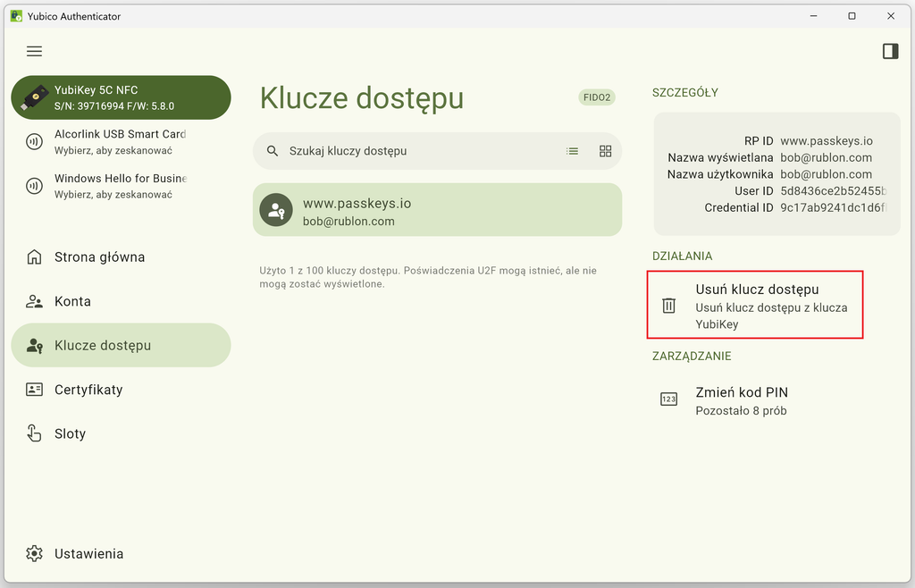This screenshot has width=915, height=588.
Task: Click the User ID value 5d8436ce2b52455b
Action: tap(834, 190)
